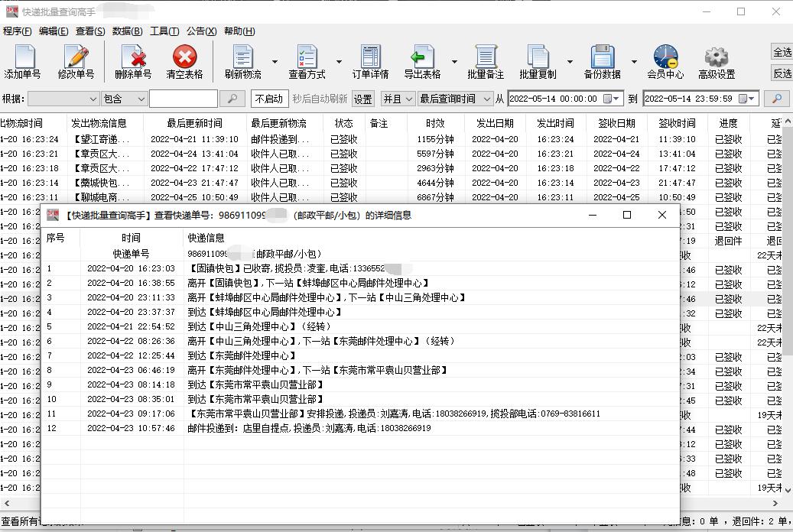Open the start date picker dropdown

616,99
